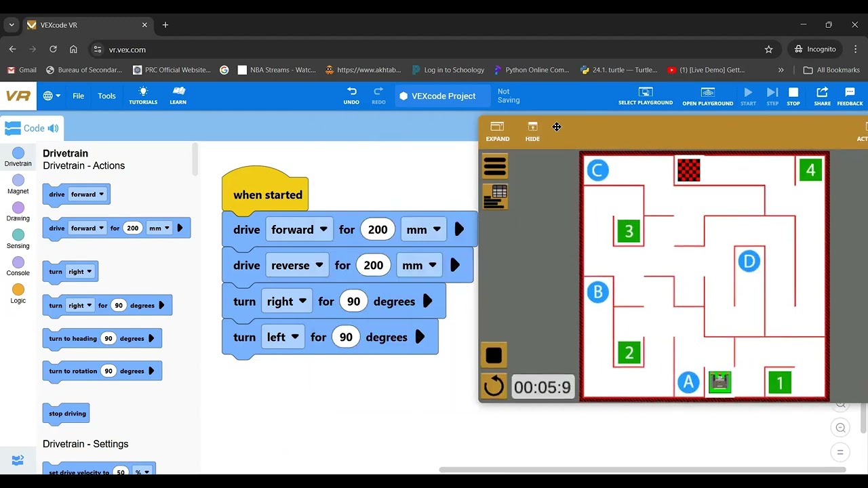The height and width of the screenshot is (488, 868).
Task: Expand arrow on workspace turn left block
Action: 420,338
